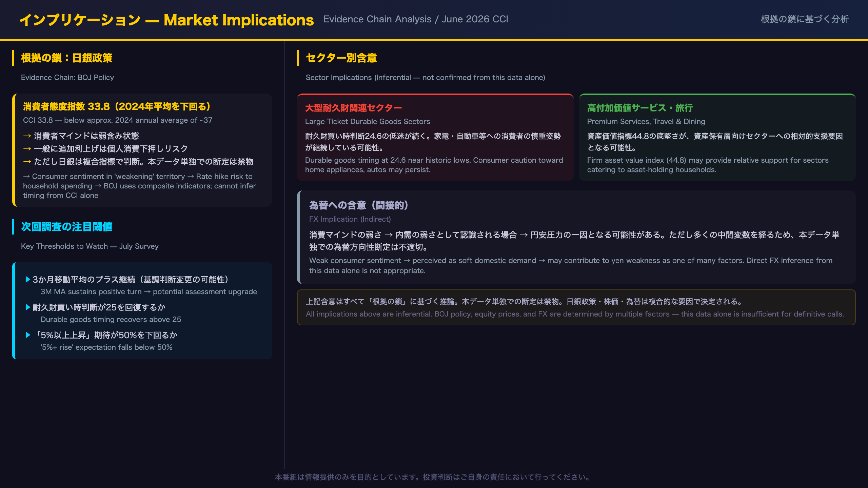This screenshot has width=868, height=488.
Task: Select the green '高付加価値サービス・旅行' card title
Action: coord(640,108)
